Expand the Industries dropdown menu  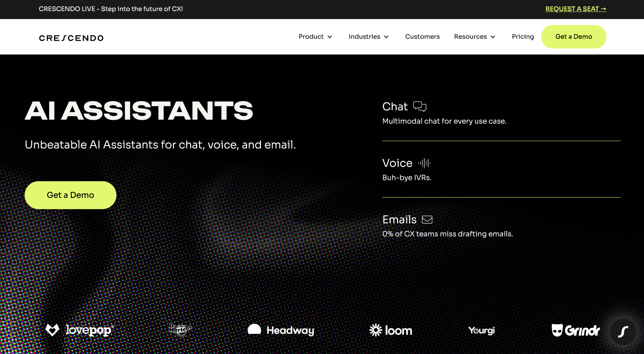pos(369,37)
